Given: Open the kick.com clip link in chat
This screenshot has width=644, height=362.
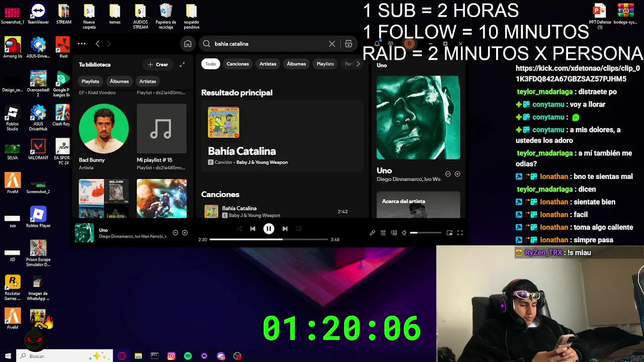Looking at the screenshot, I should [x=578, y=73].
